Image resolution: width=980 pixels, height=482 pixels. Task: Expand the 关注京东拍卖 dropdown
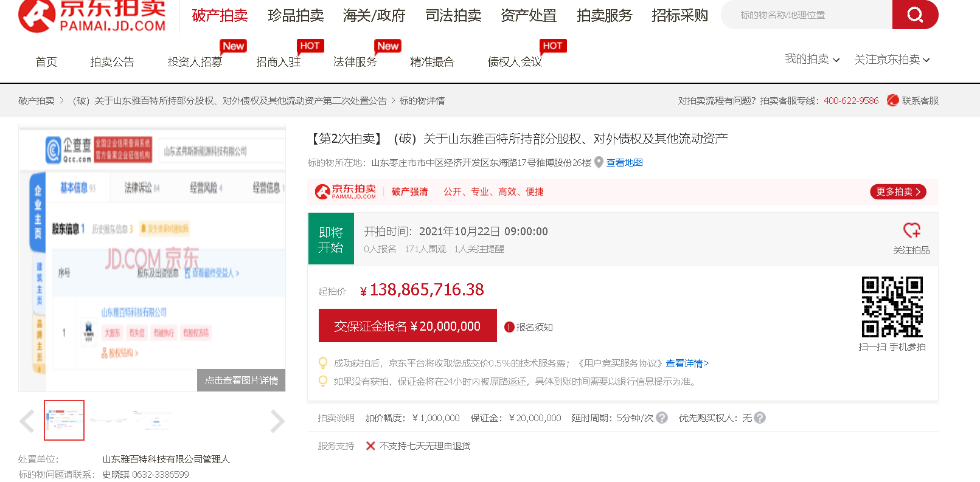(x=891, y=60)
